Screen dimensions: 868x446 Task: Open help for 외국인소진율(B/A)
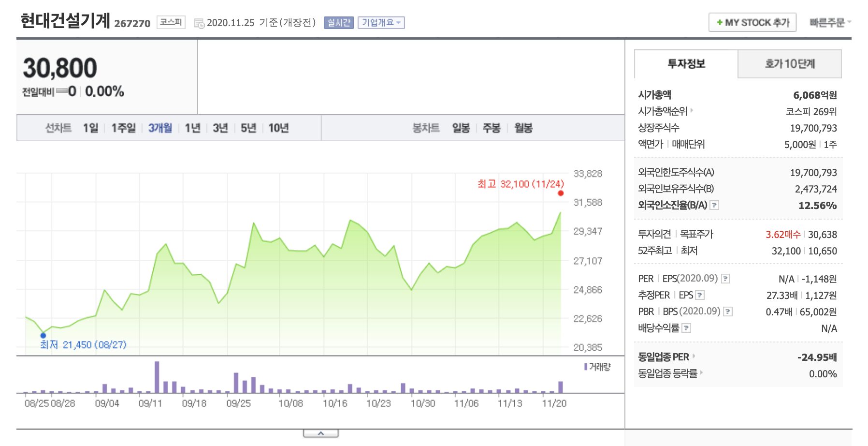[714, 205]
